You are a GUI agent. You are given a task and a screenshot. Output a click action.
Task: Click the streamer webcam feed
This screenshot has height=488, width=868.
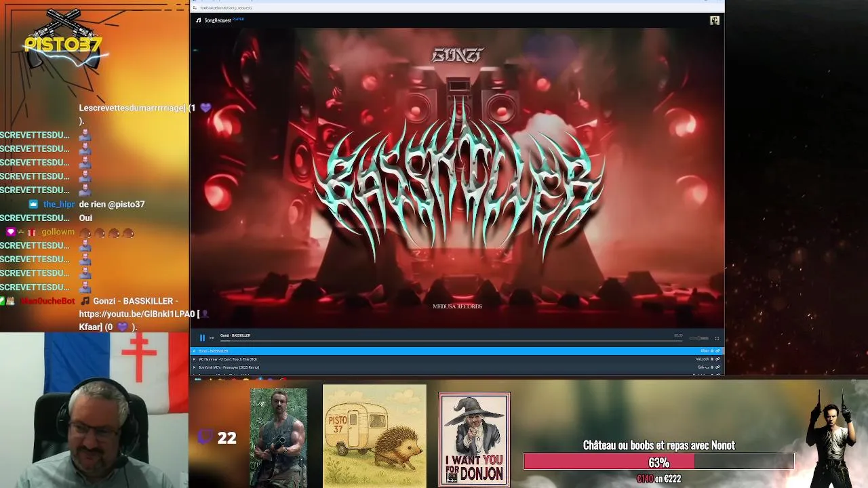(94, 410)
